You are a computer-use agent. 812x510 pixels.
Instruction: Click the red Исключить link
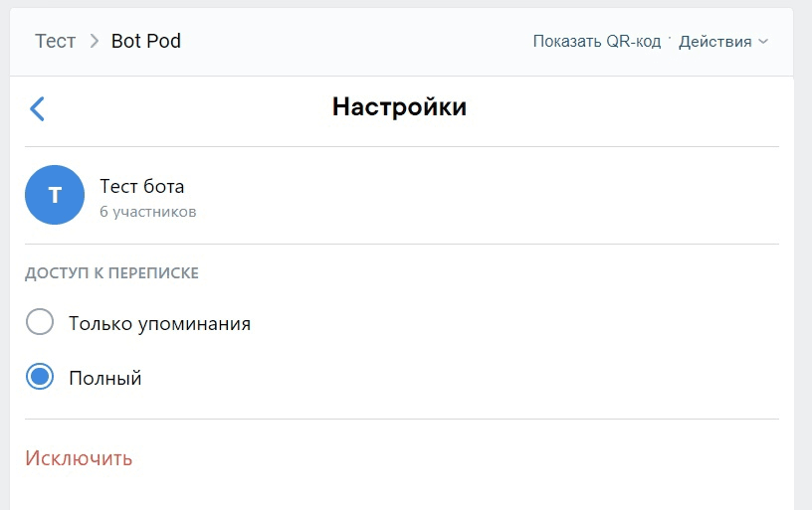[79, 458]
